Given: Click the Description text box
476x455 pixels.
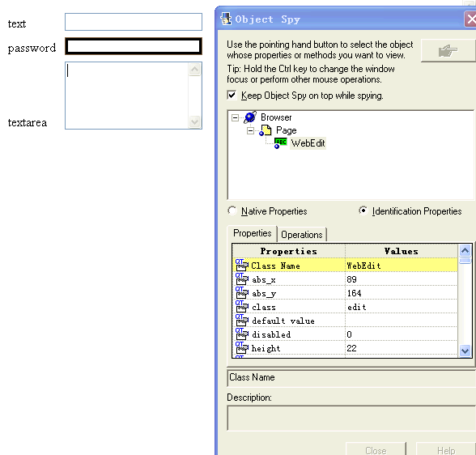Looking at the screenshot, I should click(x=351, y=418).
